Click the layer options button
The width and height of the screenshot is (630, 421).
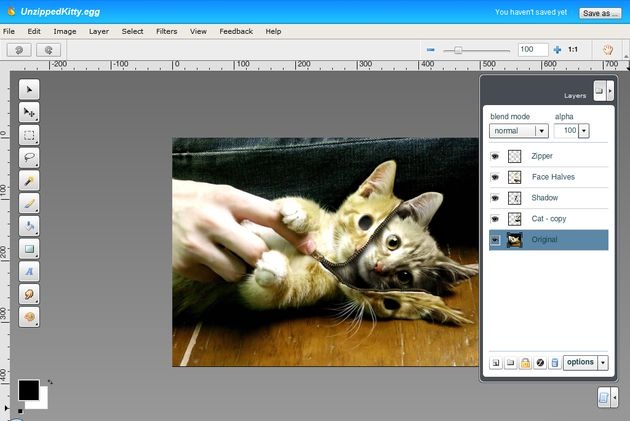(580, 362)
